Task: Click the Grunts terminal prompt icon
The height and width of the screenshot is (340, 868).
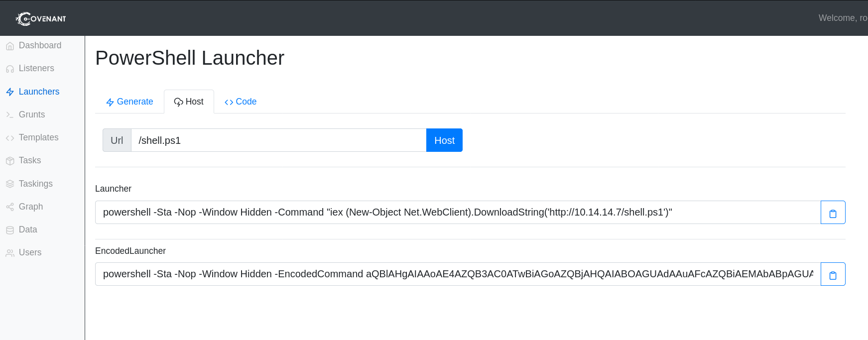Action: pos(10,115)
